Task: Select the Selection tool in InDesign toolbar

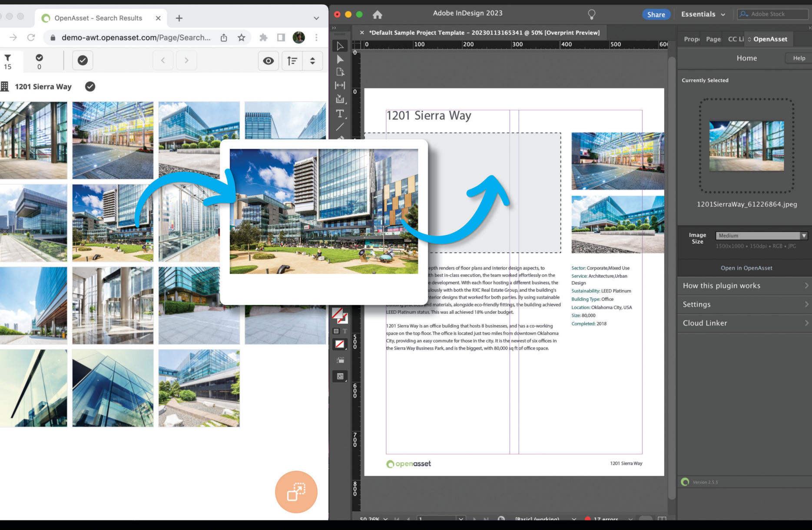Action: (x=340, y=46)
